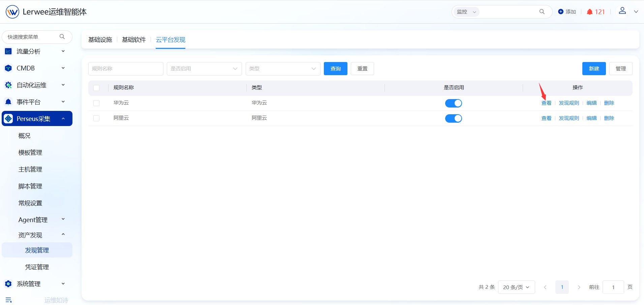The image size is (644, 305).
Task: Toggle the 华为云 enabled switch
Action: point(454,103)
